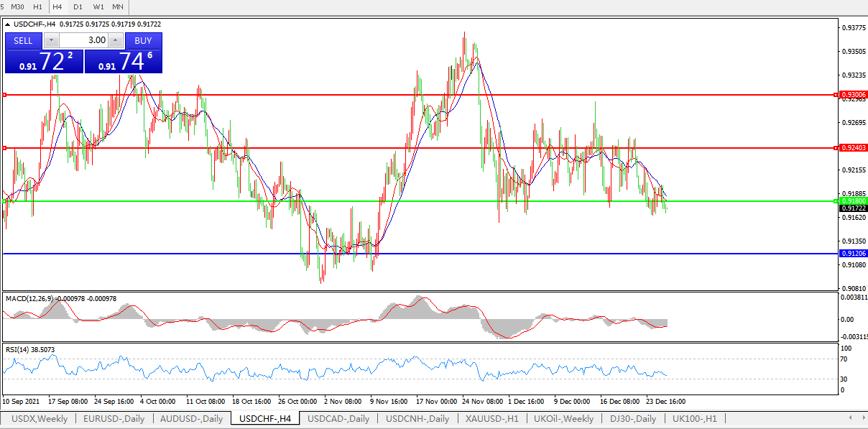Go to the UK100-,H1 chart tab
The width and height of the screenshot is (868, 429).
tap(694, 418)
